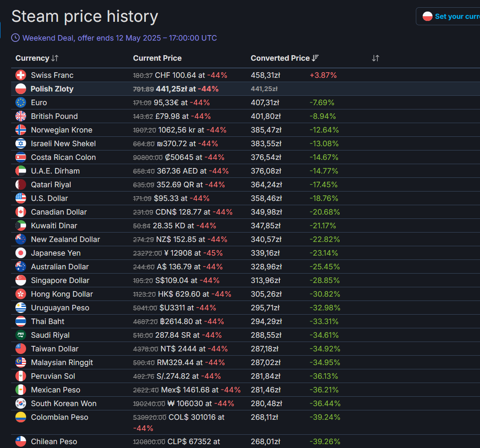Click the Hong Kong Dollar flag icon
Screen dimensions: 480x448
pos(21,294)
